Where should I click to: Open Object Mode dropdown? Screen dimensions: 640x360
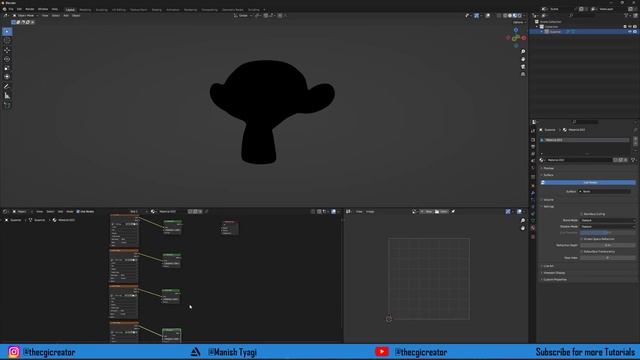[26, 16]
